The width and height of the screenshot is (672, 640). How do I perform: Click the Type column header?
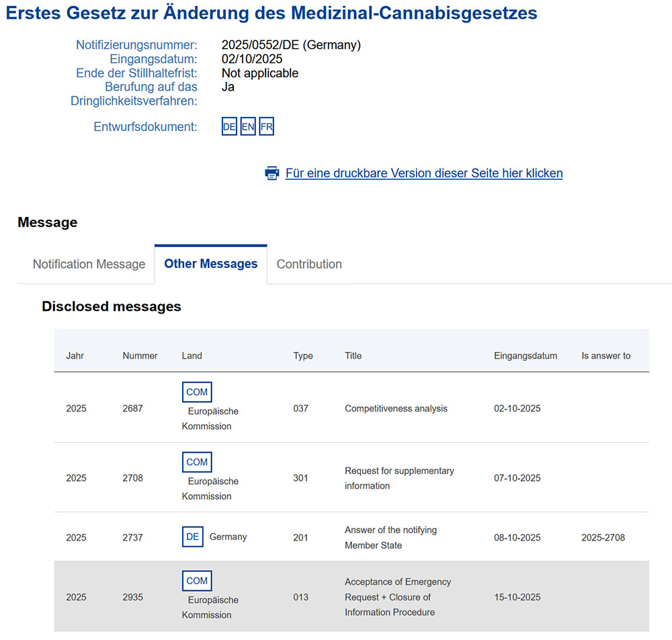303,356
